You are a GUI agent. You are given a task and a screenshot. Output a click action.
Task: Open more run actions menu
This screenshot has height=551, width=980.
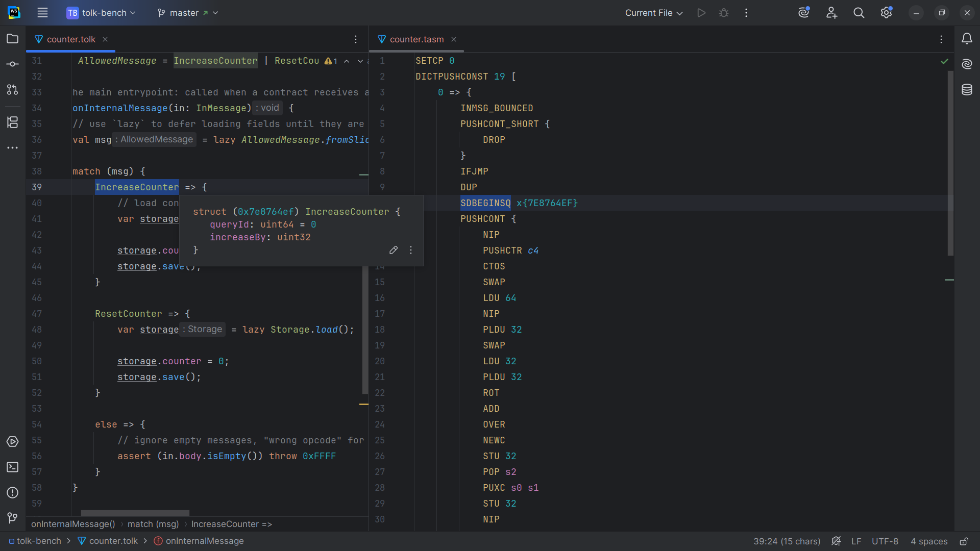click(746, 13)
